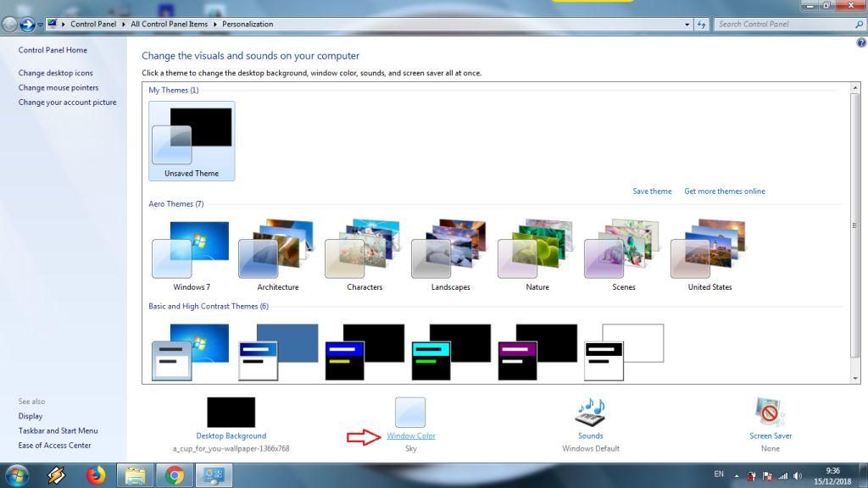The image size is (868, 488).
Task: Click the Window Color swatch icon
Action: pos(410,413)
